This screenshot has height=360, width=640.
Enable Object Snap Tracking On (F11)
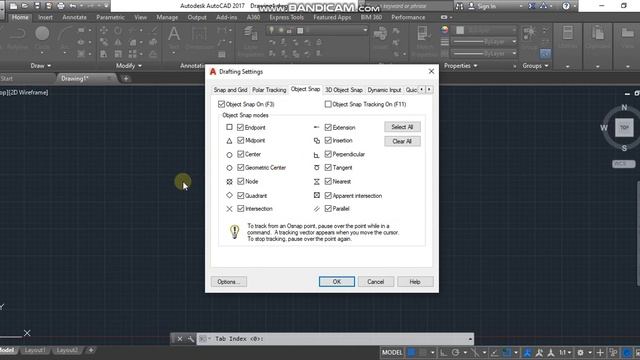coord(328,104)
